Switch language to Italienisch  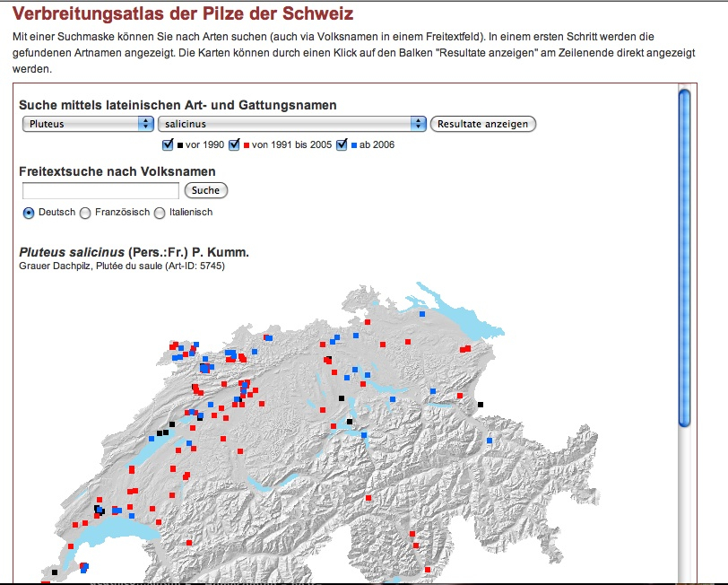coord(160,213)
